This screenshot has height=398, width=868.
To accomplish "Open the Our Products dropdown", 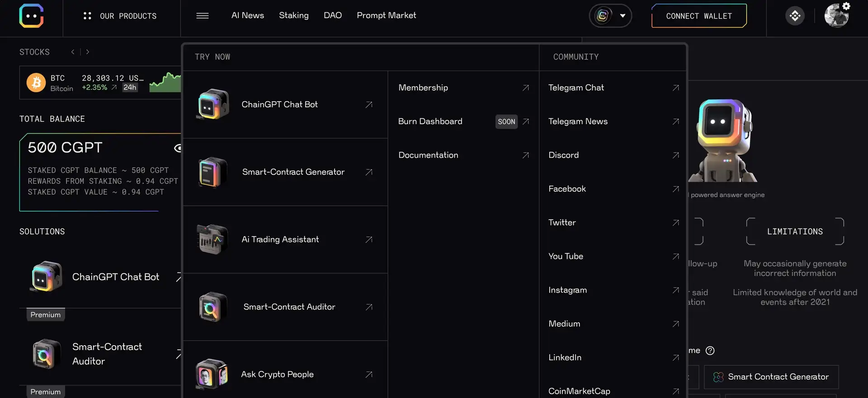I will click(x=120, y=16).
